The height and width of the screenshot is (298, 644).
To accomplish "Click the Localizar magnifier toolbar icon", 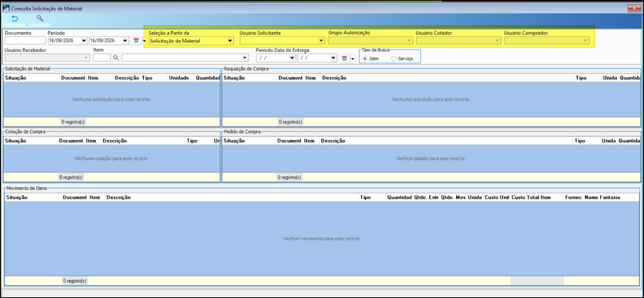I will pos(40,18).
